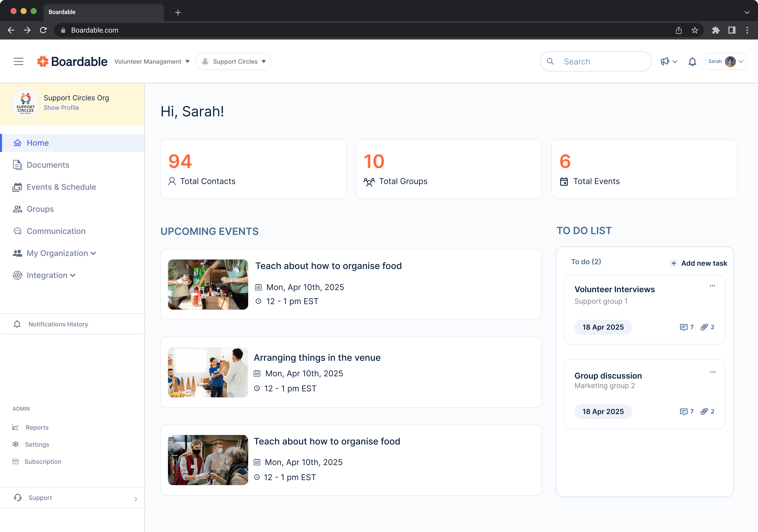The image size is (758, 532).
Task: Open Volunteer Interviews three-dot menu
Action: (712, 286)
